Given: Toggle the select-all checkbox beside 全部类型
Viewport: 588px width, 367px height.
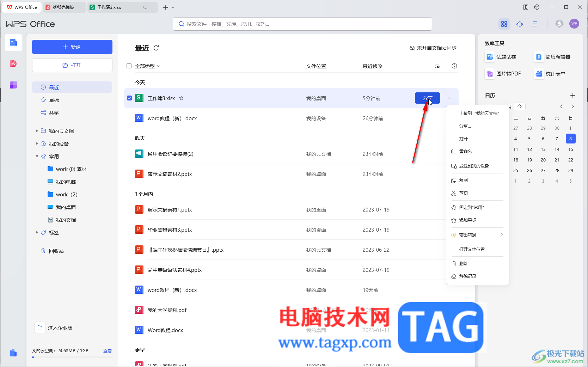Looking at the screenshot, I should click(129, 66).
